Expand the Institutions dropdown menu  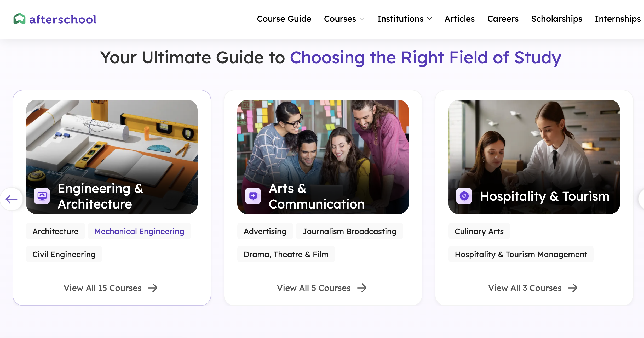click(404, 19)
